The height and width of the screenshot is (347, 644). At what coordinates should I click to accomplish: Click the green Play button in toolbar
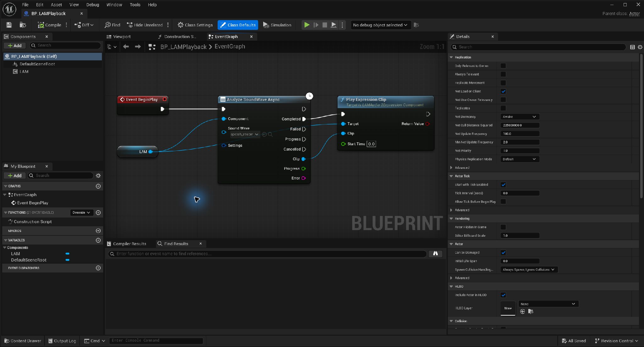point(307,25)
